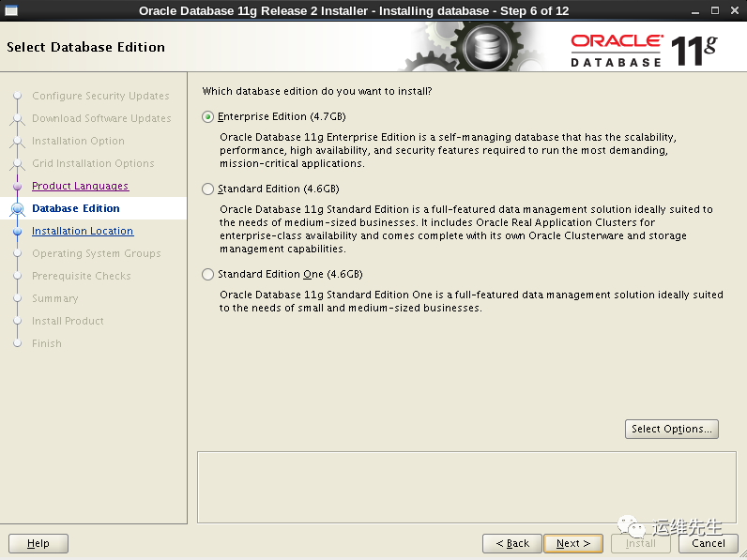Image resolution: width=747 pixels, height=560 pixels.
Task: Click Operating System Groups step
Action: (97, 253)
